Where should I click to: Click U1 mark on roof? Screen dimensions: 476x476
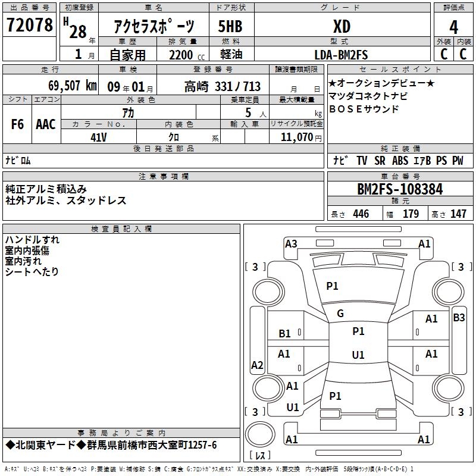pyautogui.click(x=358, y=355)
